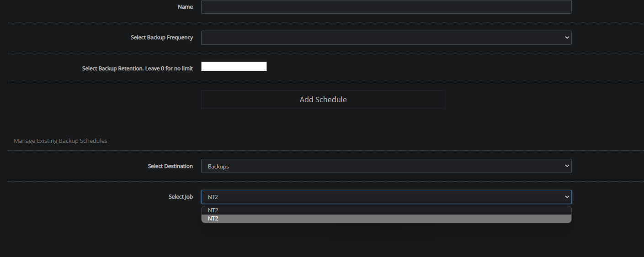Click the Select Backup Frequency label
The height and width of the screenshot is (257, 644).
click(x=162, y=37)
